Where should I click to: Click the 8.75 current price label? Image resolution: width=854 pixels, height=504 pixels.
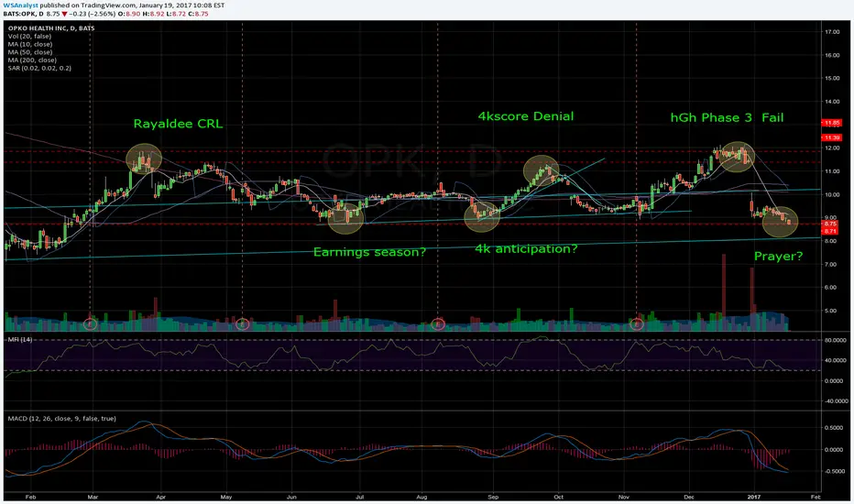point(830,224)
